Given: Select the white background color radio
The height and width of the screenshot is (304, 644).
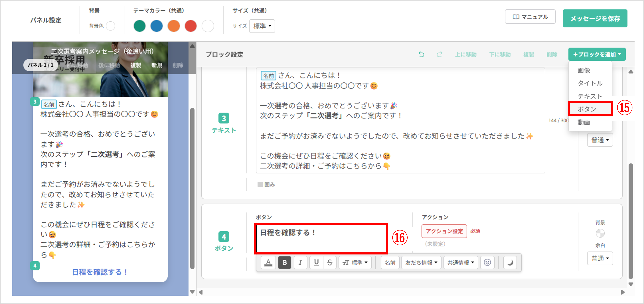Looking at the screenshot, I should pos(110,26).
